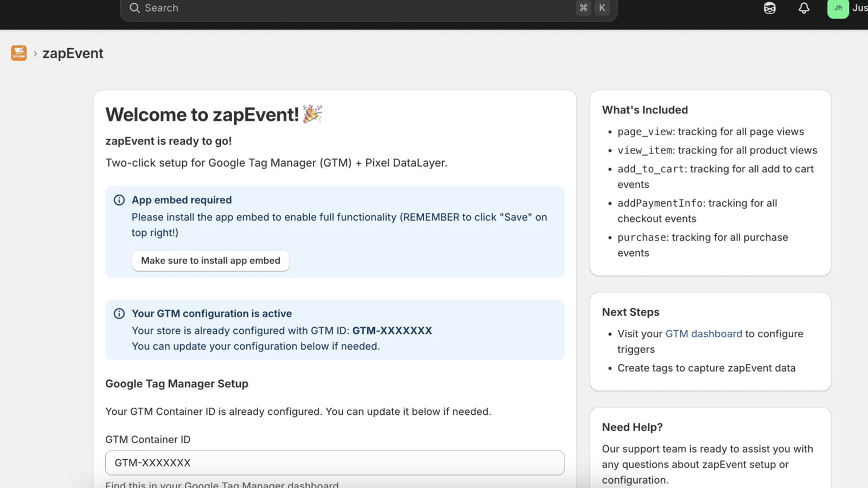Click 'You can update your configuration below' text

[256, 346]
